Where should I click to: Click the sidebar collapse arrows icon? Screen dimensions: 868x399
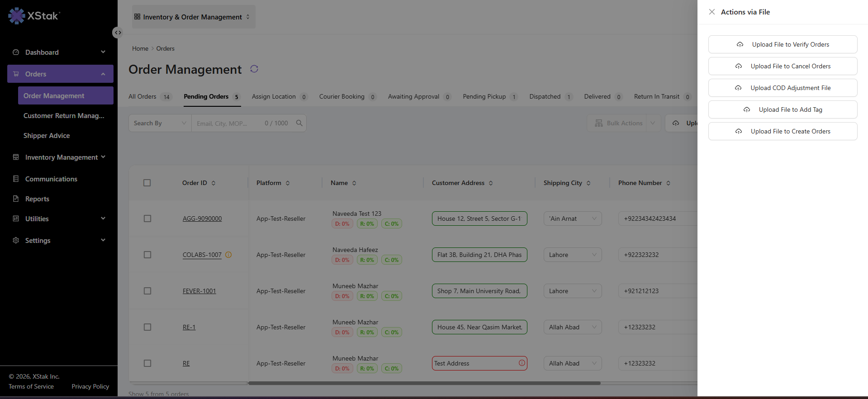(x=118, y=33)
